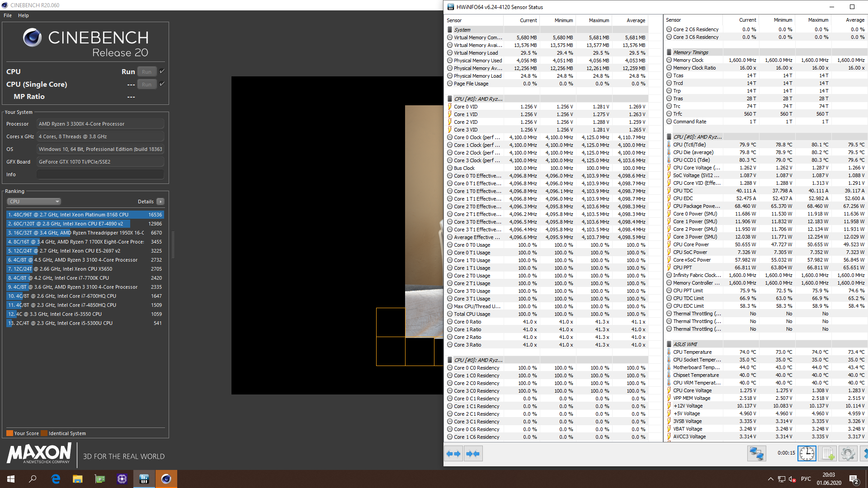Viewport: 868px width, 488px height.
Task: Toggle the CPU Single Core checkbox
Action: tap(162, 84)
